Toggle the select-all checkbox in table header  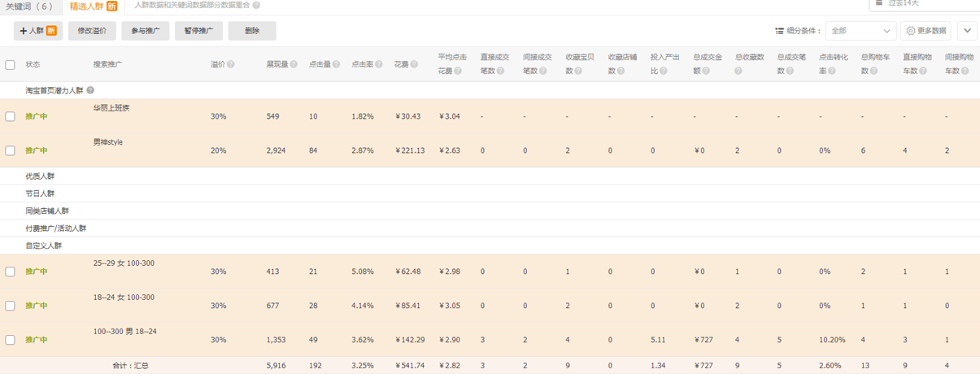coord(10,64)
